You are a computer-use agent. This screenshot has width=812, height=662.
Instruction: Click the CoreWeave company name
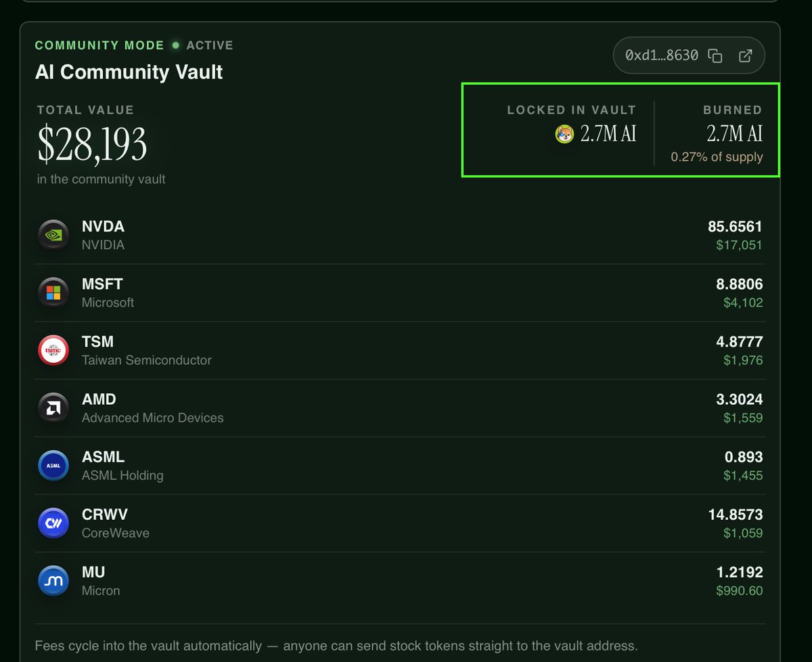tap(116, 533)
